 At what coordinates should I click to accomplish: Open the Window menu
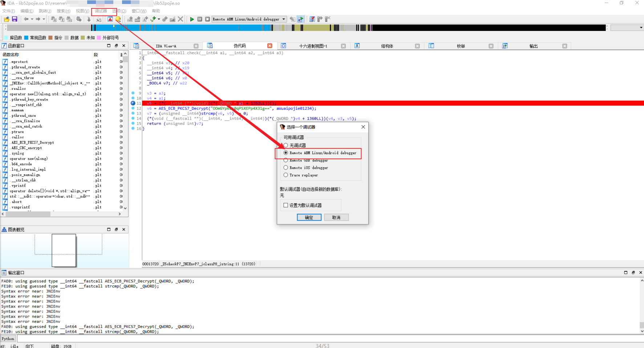coord(139,11)
